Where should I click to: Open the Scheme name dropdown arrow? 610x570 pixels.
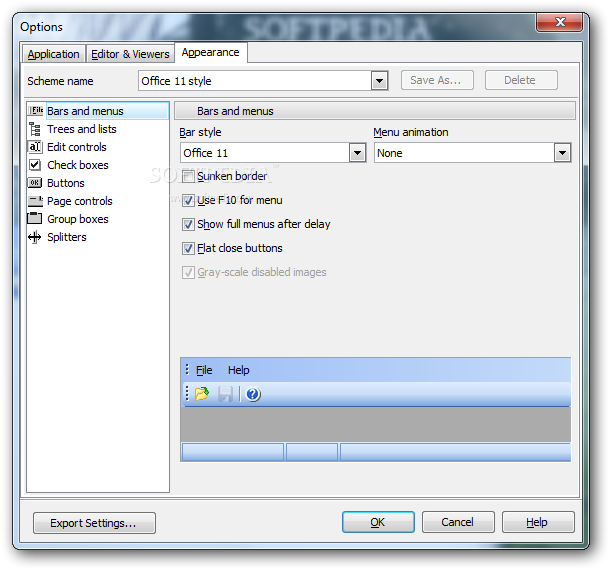tap(379, 81)
